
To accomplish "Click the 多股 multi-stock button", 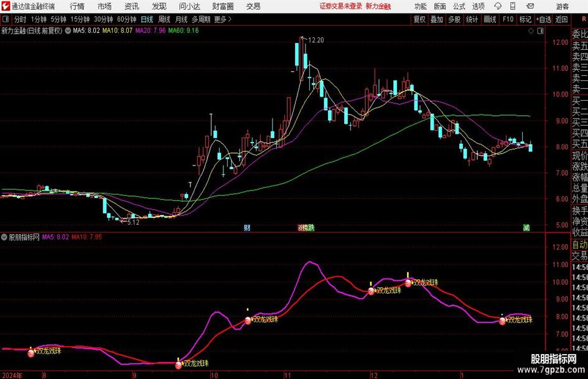I will pos(454,19).
